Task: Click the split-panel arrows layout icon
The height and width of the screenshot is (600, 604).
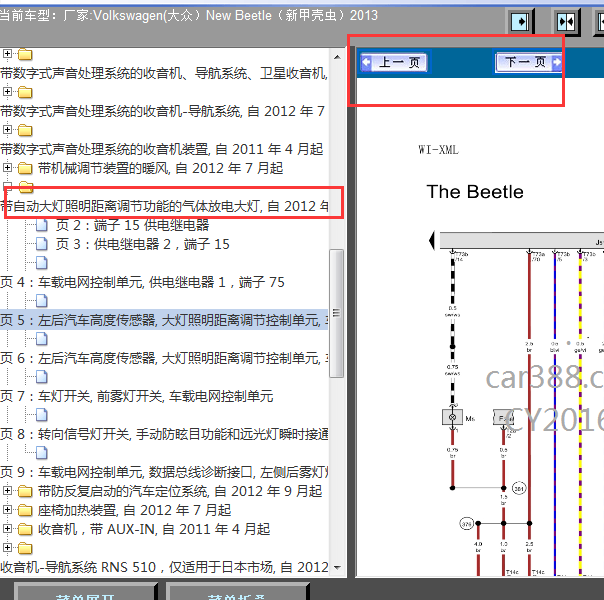Action: click(x=566, y=22)
